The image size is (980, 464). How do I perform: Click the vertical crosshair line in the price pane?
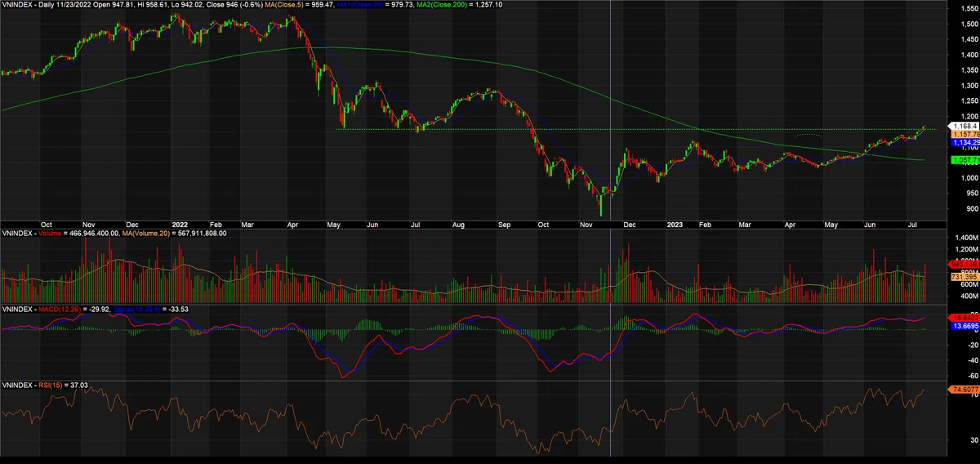(x=611, y=110)
